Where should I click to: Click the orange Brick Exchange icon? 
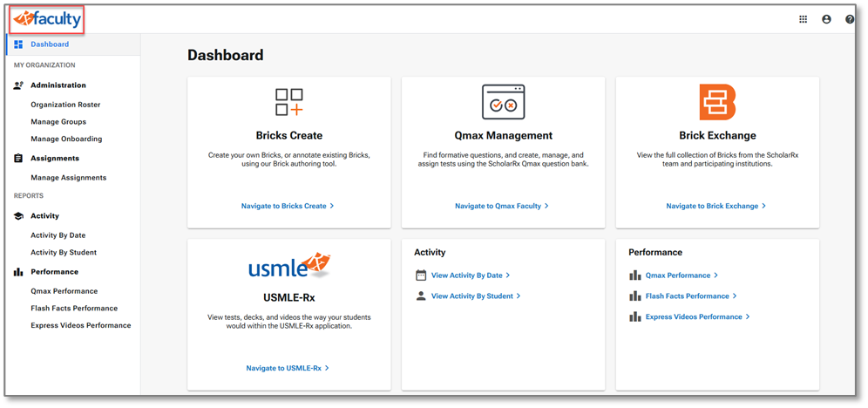tap(717, 102)
